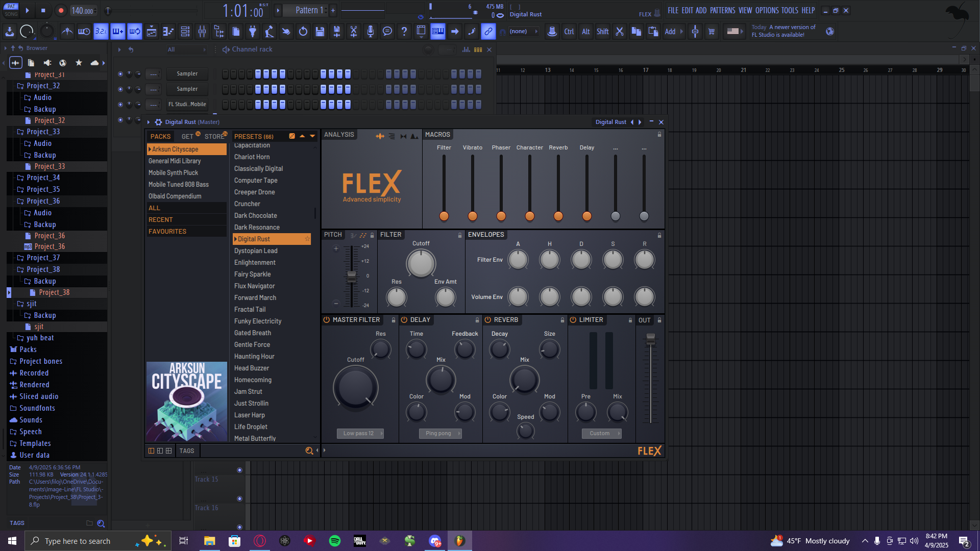Screen dimensions: 980x551
Task: Open the Ping pong delay mode dropdown
Action: coord(440,434)
